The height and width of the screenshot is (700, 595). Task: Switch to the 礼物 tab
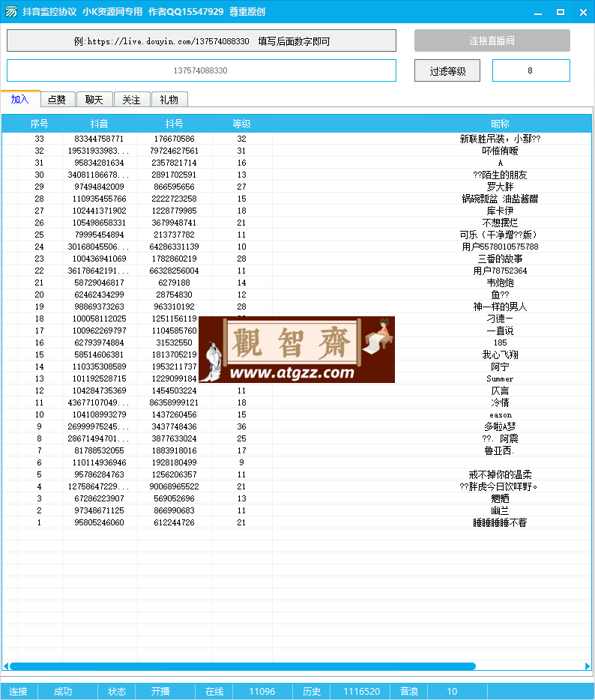[169, 100]
